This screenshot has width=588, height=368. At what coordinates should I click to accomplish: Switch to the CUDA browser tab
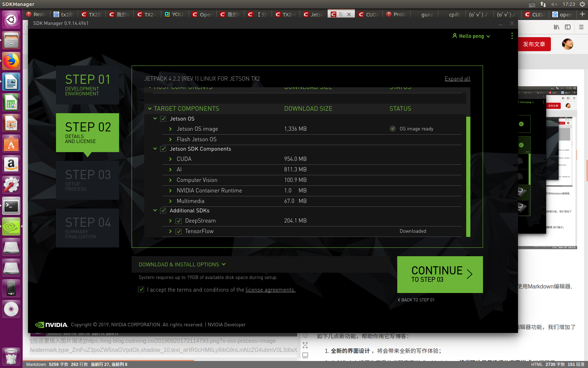coord(369,14)
